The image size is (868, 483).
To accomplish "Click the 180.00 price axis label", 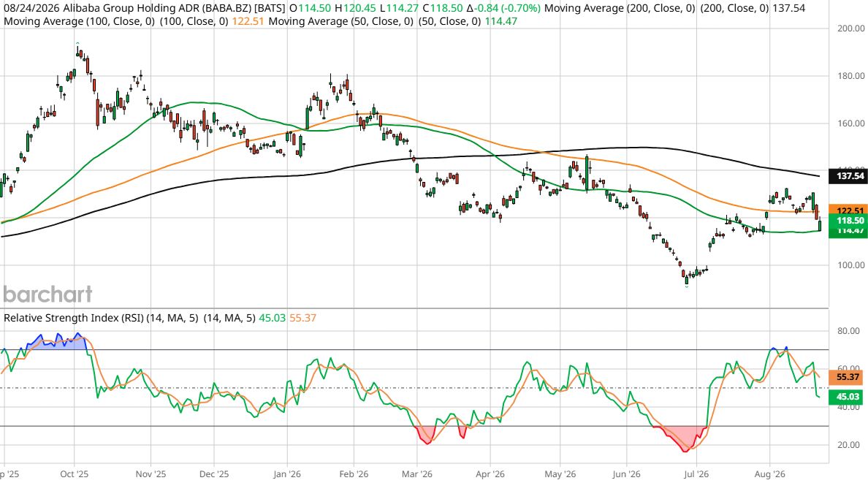I will click(851, 76).
